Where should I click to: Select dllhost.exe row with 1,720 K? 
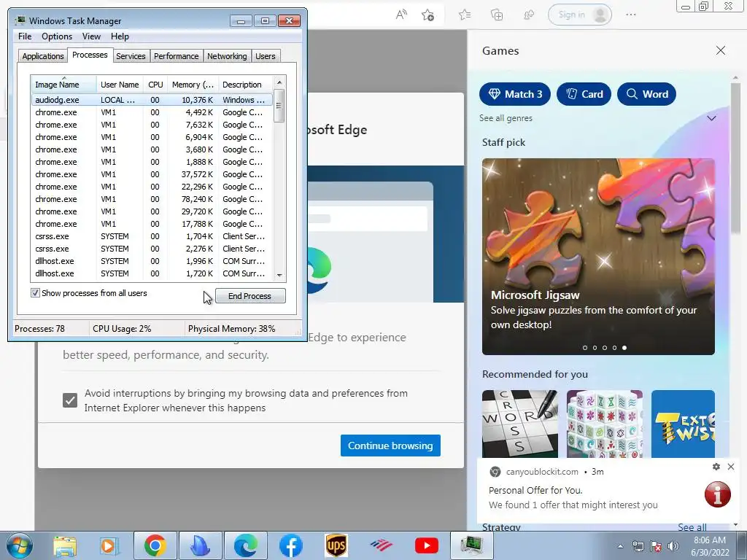coord(152,273)
